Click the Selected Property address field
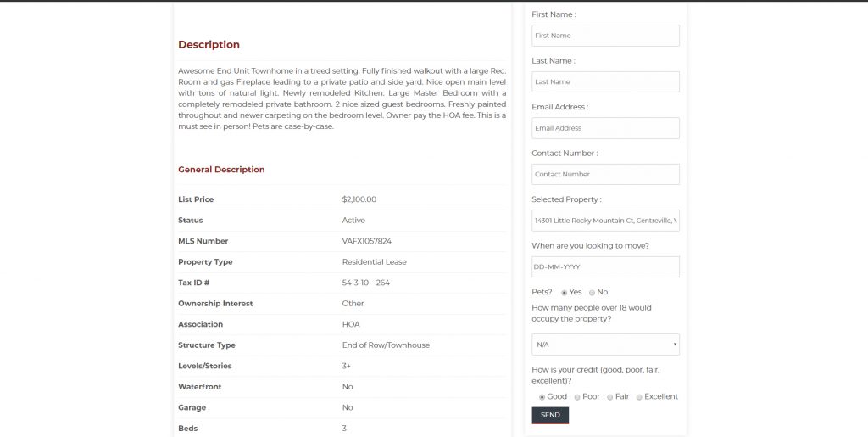The width and height of the screenshot is (868, 437). click(605, 221)
